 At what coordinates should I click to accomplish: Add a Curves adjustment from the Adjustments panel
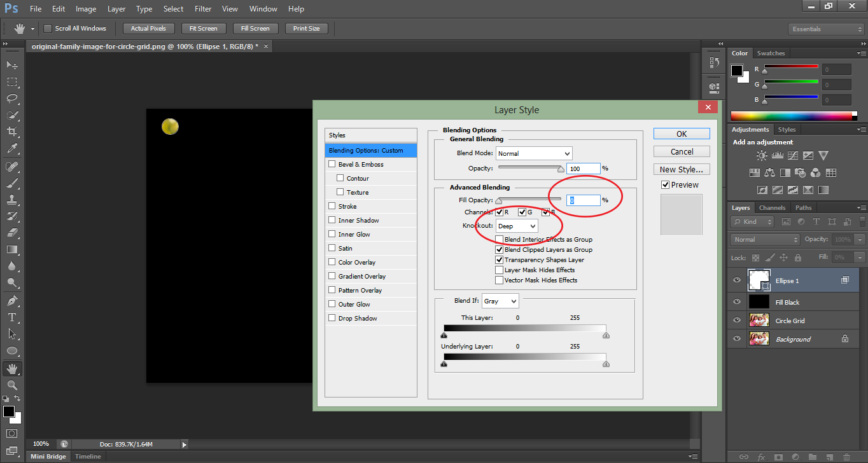(793, 155)
